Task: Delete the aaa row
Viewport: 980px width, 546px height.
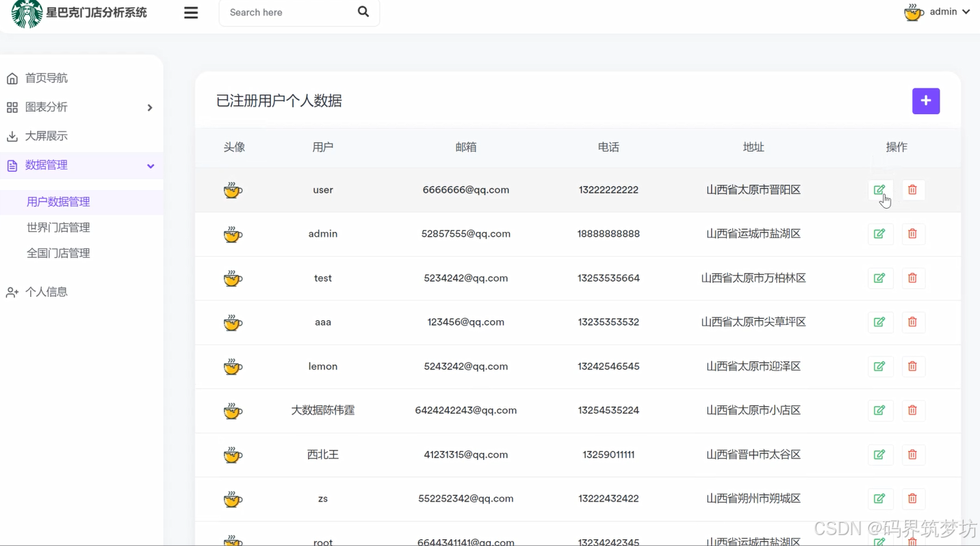Action: [x=912, y=322]
